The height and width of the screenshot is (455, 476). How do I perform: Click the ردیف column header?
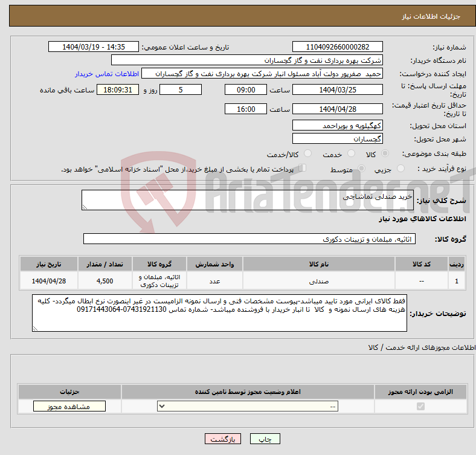(x=457, y=264)
